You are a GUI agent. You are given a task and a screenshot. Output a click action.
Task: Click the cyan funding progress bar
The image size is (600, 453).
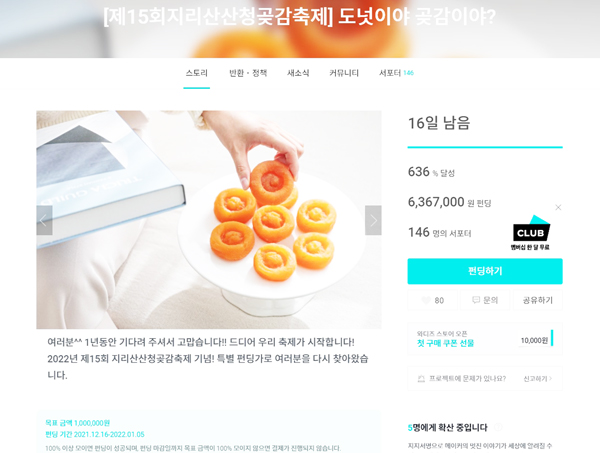point(485,147)
